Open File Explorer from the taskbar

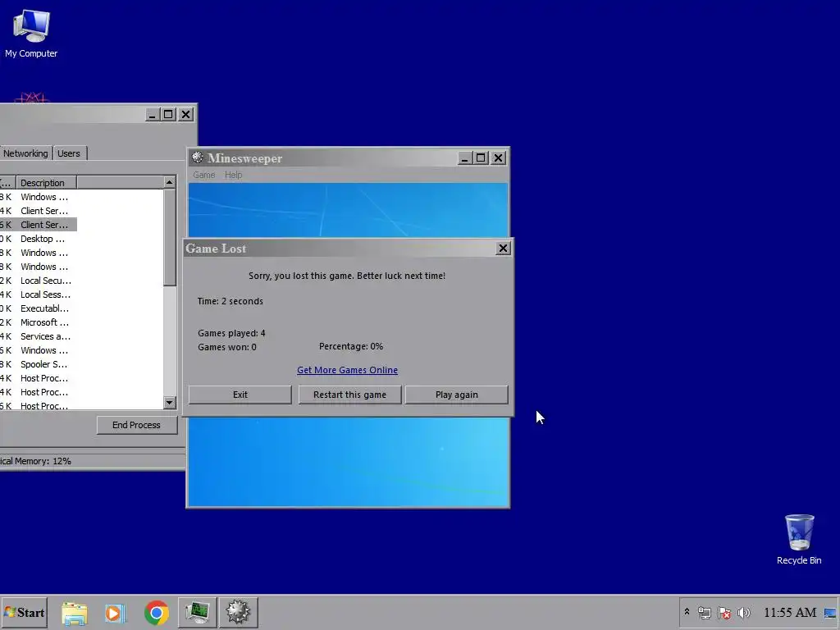(x=75, y=613)
